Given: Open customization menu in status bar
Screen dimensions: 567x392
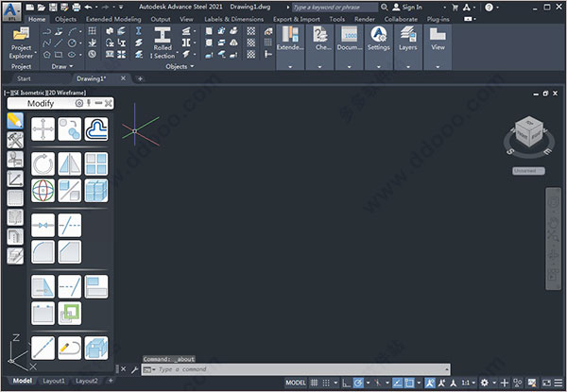Looking at the screenshot, I should pyautogui.click(x=558, y=383).
